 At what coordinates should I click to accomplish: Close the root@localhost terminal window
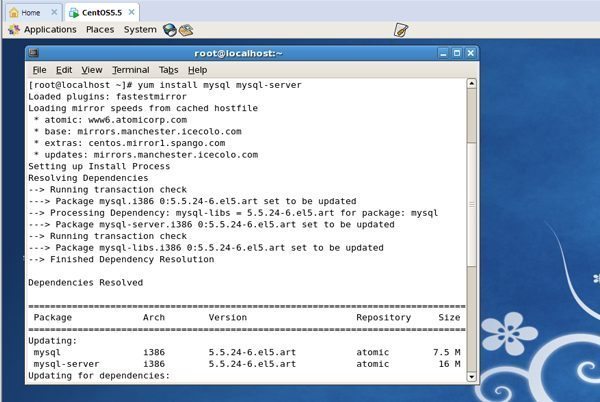pyautogui.click(x=471, y=53)
